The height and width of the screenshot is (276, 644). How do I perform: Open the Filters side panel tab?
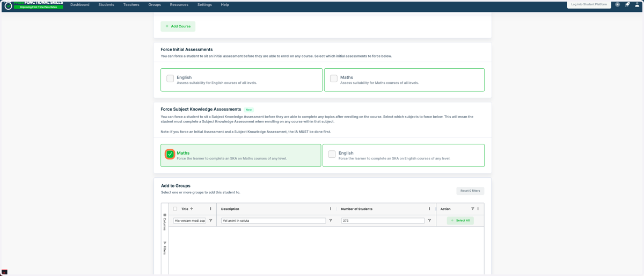click(x=165, y=249)
